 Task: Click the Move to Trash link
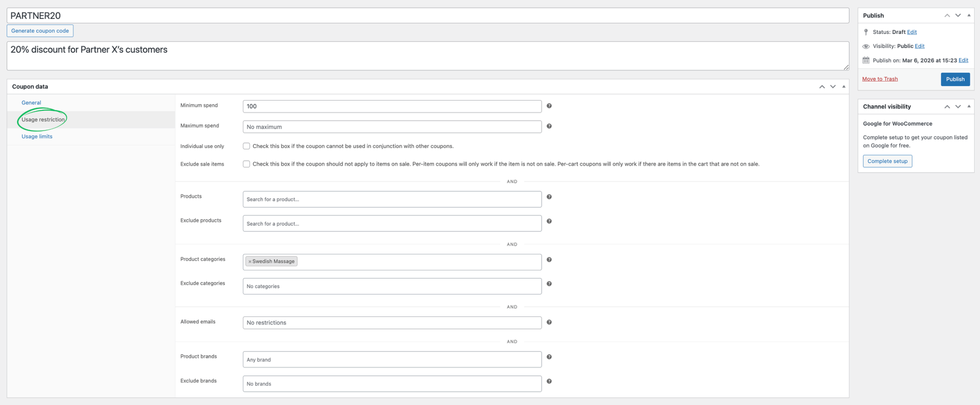[880, 79]
